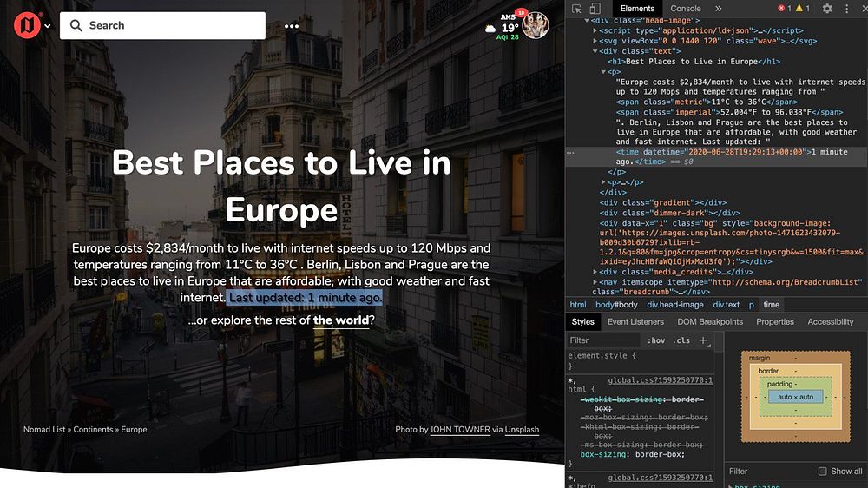Open the Unsplash credit link
This screenshot has width=868, height=488.
(x=522, y=429)
